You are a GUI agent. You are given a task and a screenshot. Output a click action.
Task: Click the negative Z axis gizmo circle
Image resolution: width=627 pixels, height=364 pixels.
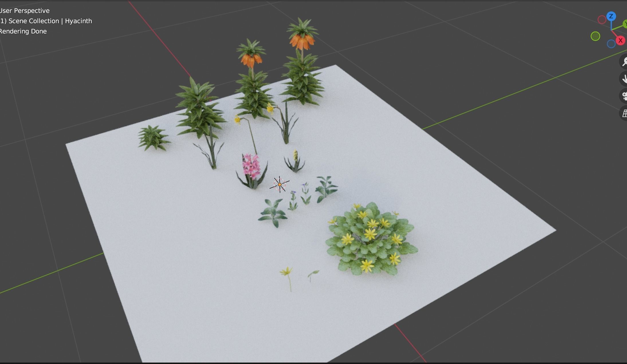point(611,44)
